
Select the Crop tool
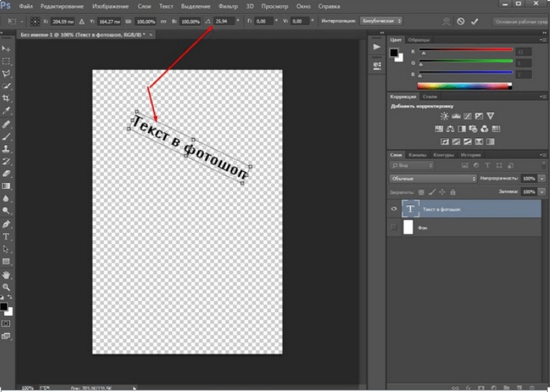point(7,99)
